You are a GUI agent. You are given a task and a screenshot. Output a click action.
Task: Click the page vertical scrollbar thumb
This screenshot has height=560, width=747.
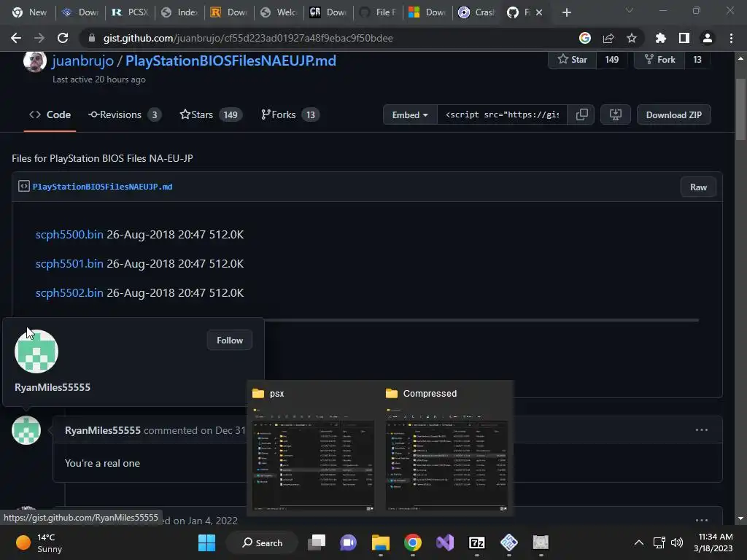tap(740, 109)
